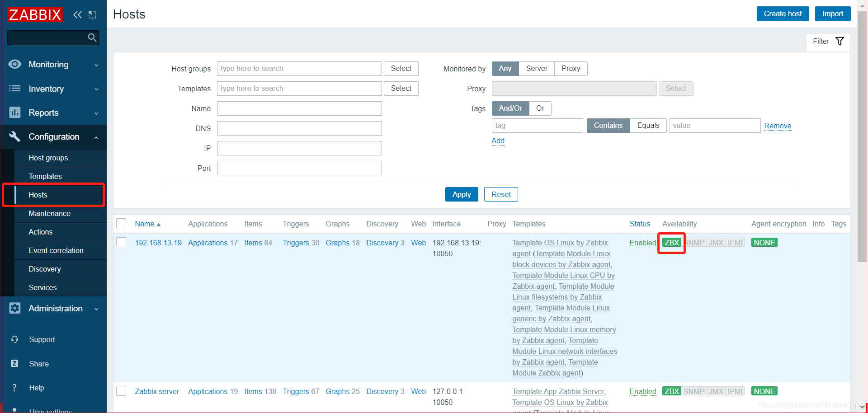Open Event correlation menu item
Screen dimensions: 868x413
tap(61, 250)
